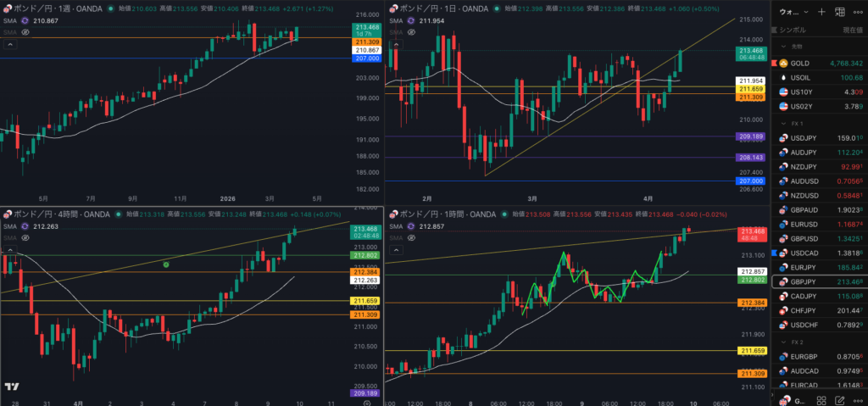Show the hidden SMA on 1-hour chart
This screenshot has width=868, height=406.
pos(411,238)
